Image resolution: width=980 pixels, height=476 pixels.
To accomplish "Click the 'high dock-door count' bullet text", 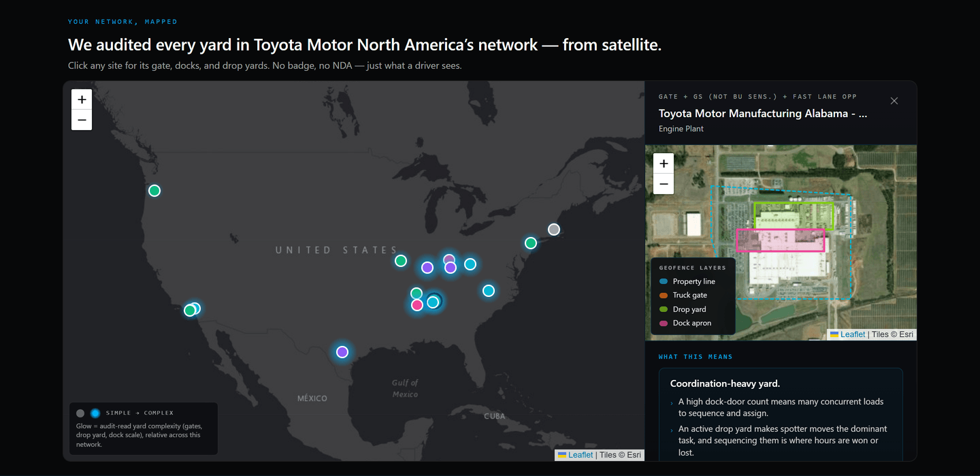I will click(x=781, y=407).
